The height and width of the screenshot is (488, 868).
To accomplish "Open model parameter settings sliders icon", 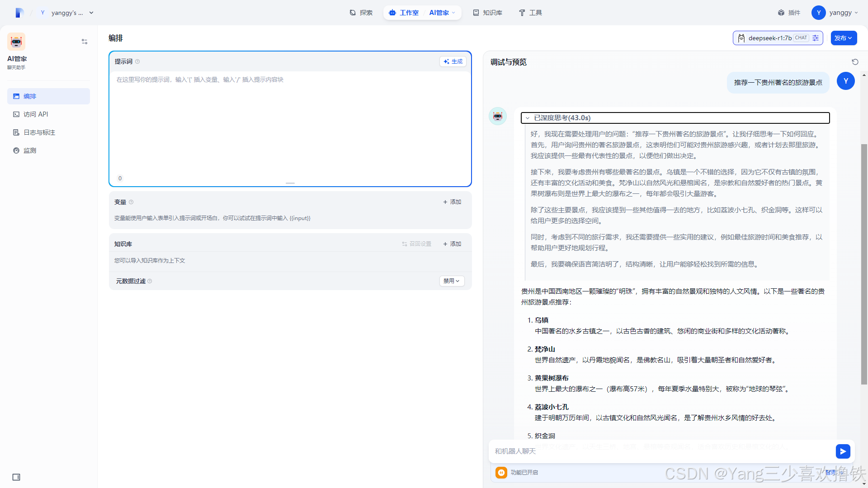I will click(x=816, y=38).
